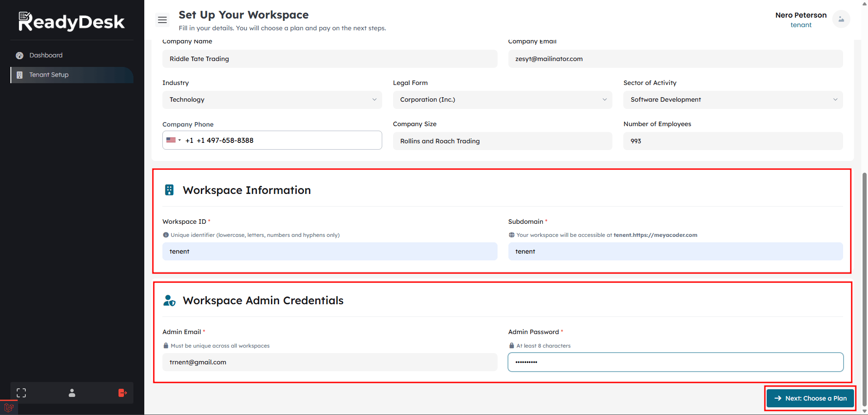
Task: Click Next: Choose a Plan button
Action: coord(810,398)
